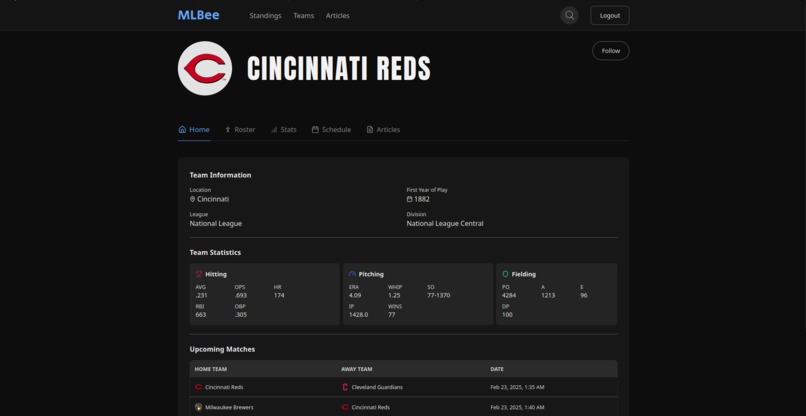The width and height of the screenshot is (806, 416).
Task: Open the Standings nav link
Action: (265, 16)
